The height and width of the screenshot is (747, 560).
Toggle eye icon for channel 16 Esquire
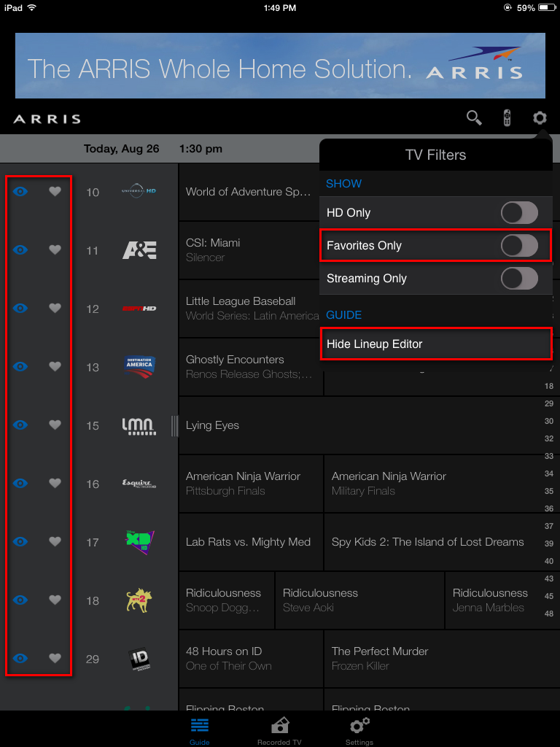click(20, 483)
